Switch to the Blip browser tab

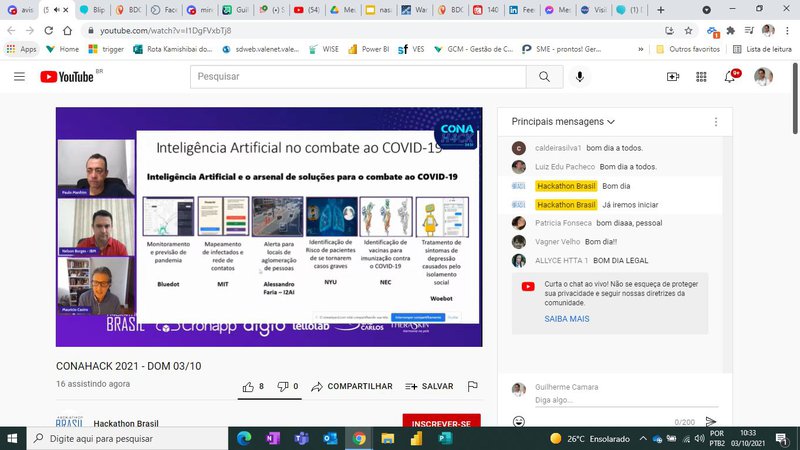click(x=93, y=10)
